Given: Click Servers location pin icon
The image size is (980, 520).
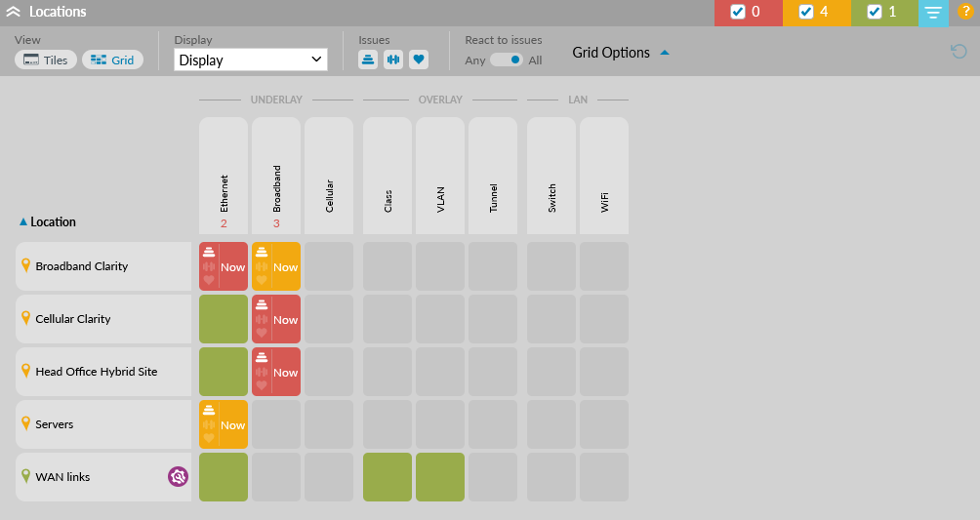Looking at the screenshot, I should [x=25, y=423].
